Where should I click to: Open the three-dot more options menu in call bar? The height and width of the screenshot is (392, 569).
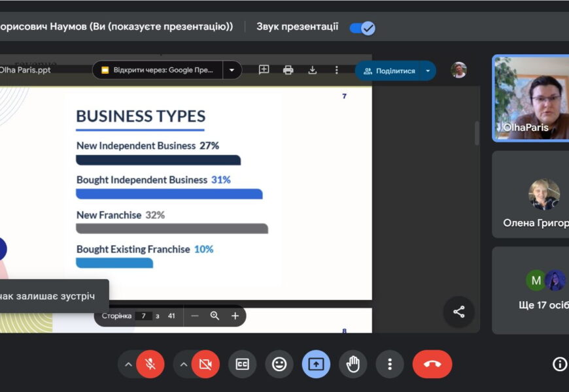390,365
